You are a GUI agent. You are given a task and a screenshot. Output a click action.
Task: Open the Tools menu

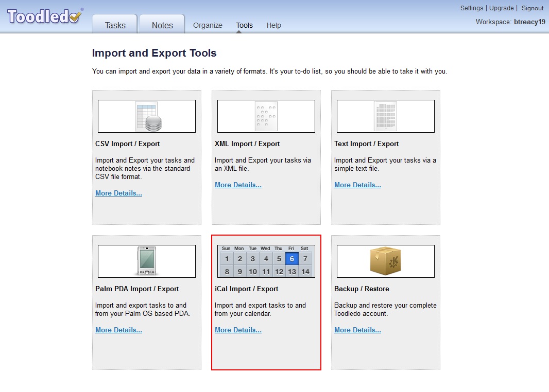click(244, 25)
